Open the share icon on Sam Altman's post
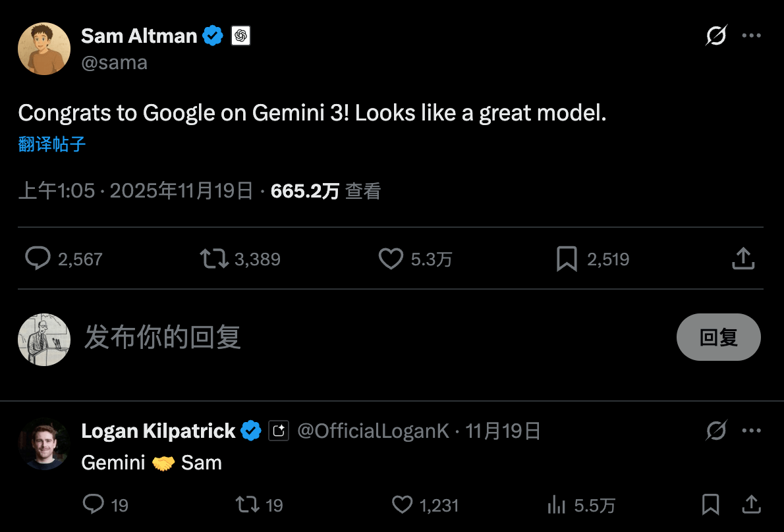This screenshot has height=532, width=784. point(743,259)
